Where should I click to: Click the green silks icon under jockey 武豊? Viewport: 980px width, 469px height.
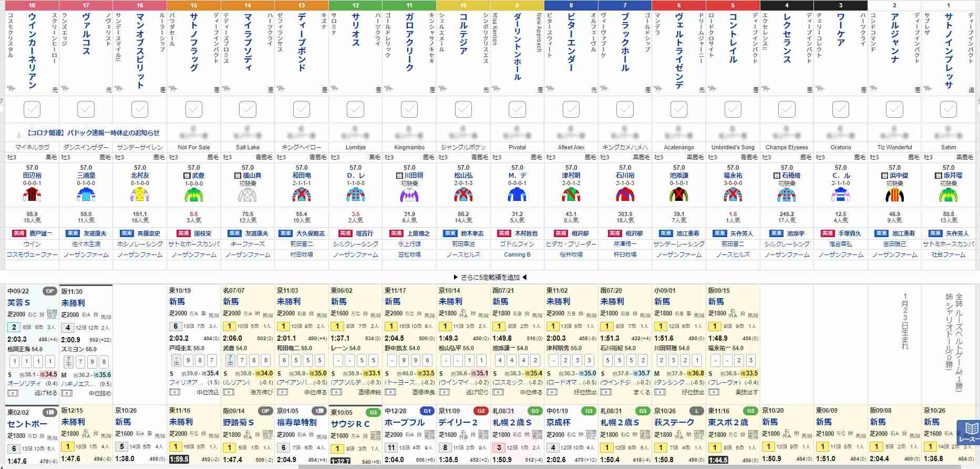[x=194, y=195]
